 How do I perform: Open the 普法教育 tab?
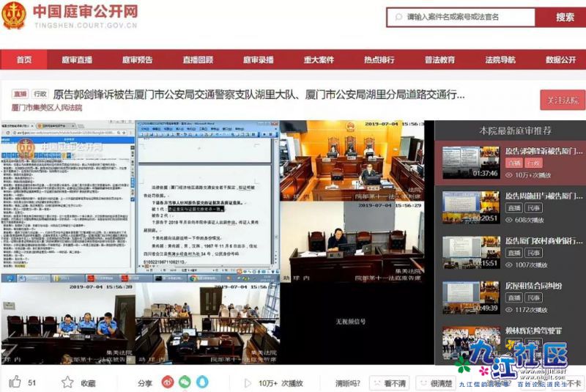click(440, 60)
